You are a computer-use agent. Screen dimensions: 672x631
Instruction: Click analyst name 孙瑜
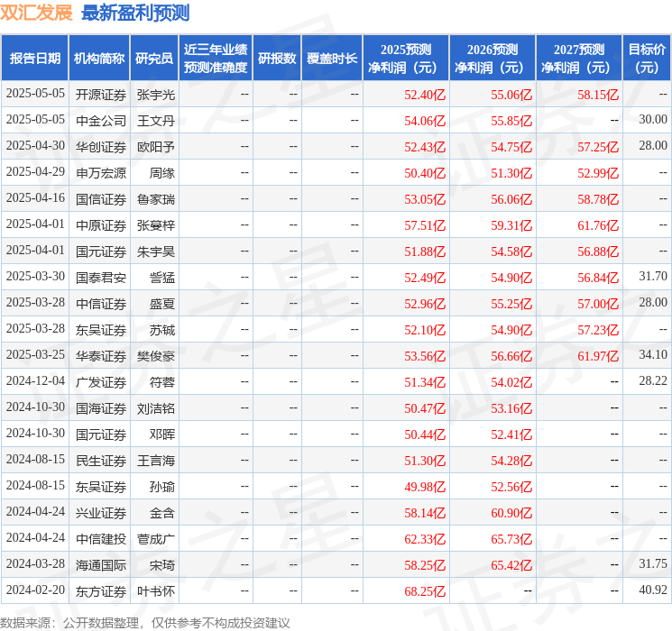pos(162,487)
